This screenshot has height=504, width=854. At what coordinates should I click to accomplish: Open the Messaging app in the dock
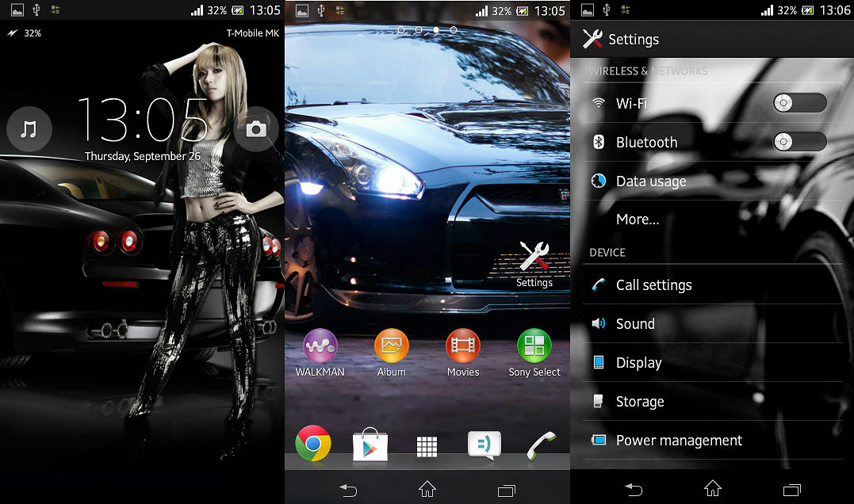point(484,445)
